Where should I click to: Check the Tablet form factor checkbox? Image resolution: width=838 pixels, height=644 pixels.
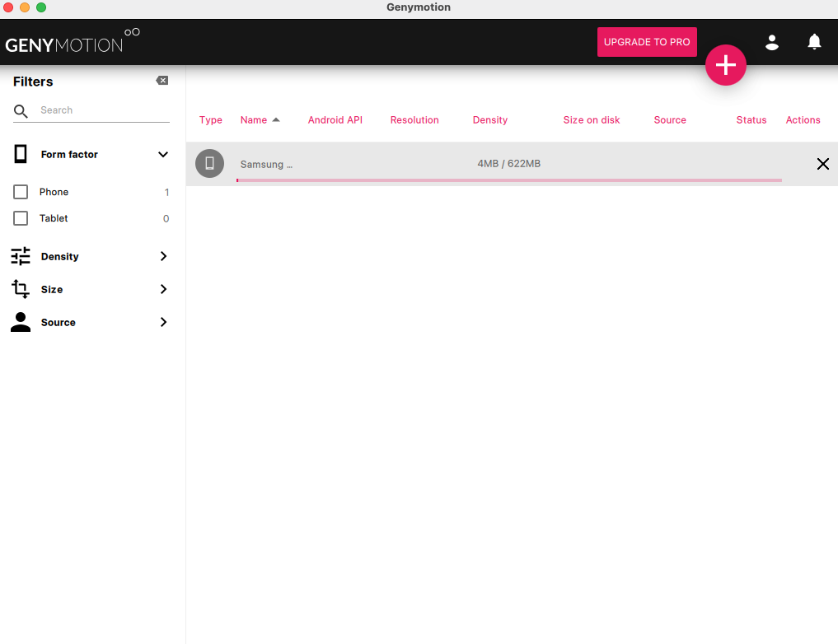point(21,218)
